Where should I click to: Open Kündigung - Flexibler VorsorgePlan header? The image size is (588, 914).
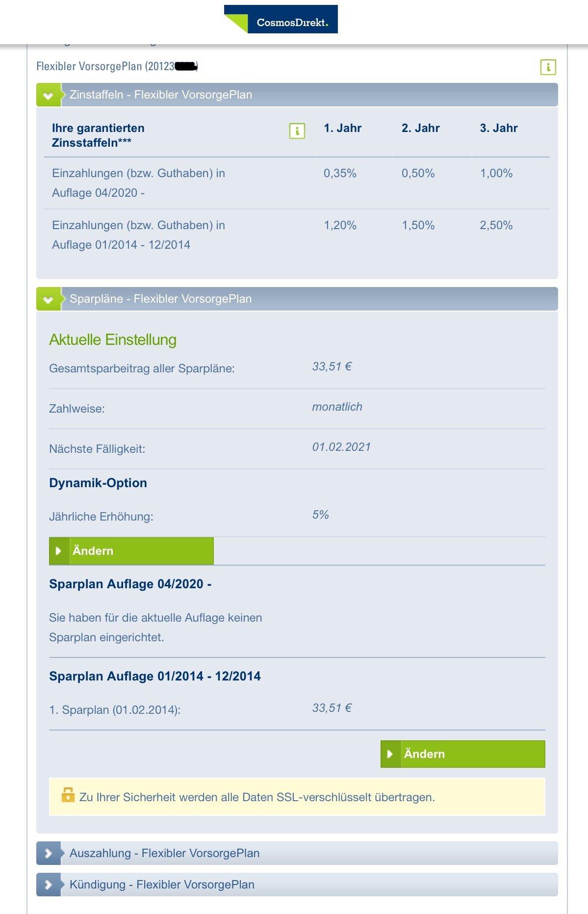click(x=162, y=885)
